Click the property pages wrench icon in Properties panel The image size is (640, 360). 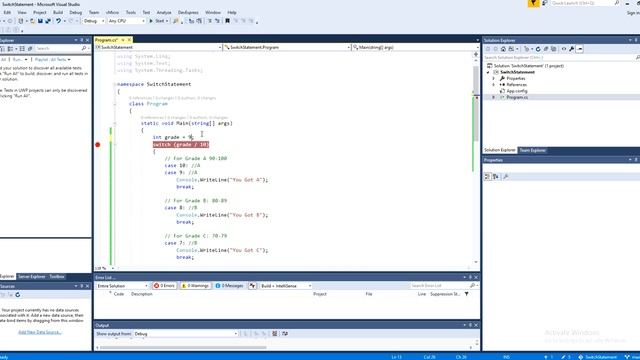[x=506, y=177]
